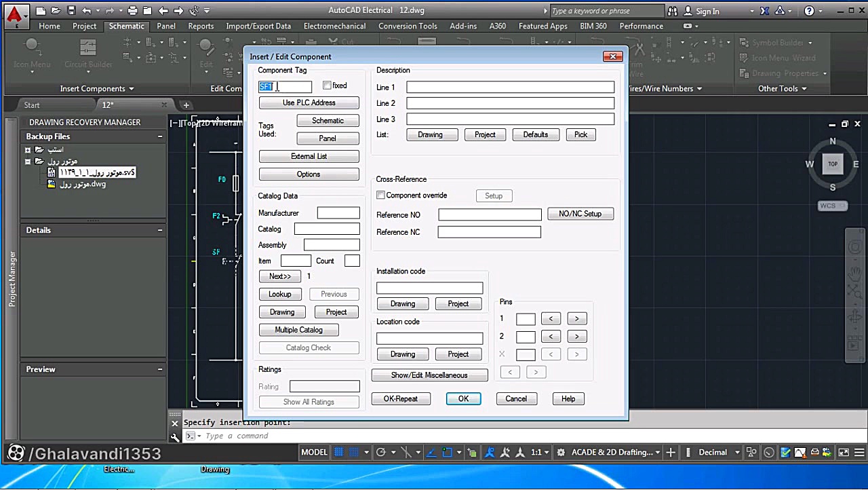
Task: Close the command line with X icon
Action: 175,423
